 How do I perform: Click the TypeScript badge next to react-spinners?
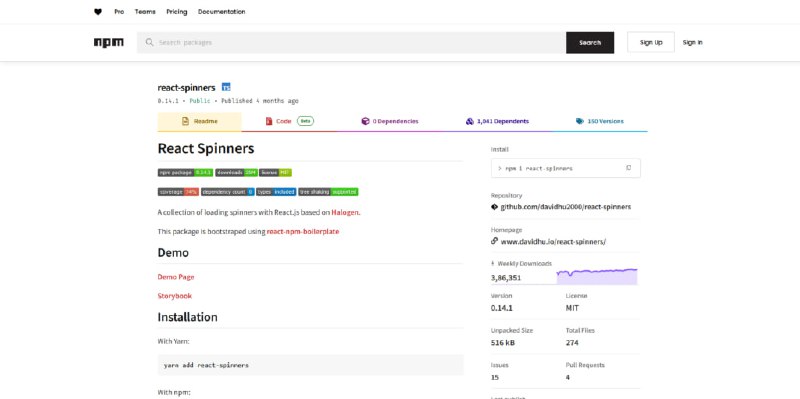tap(226, 87)
